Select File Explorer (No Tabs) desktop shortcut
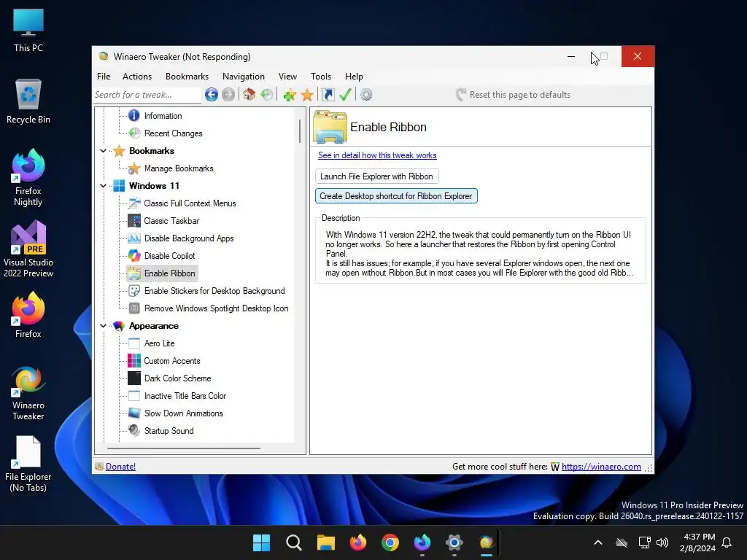The width and height of the screenshot is (747, 560). click(28, 464)
